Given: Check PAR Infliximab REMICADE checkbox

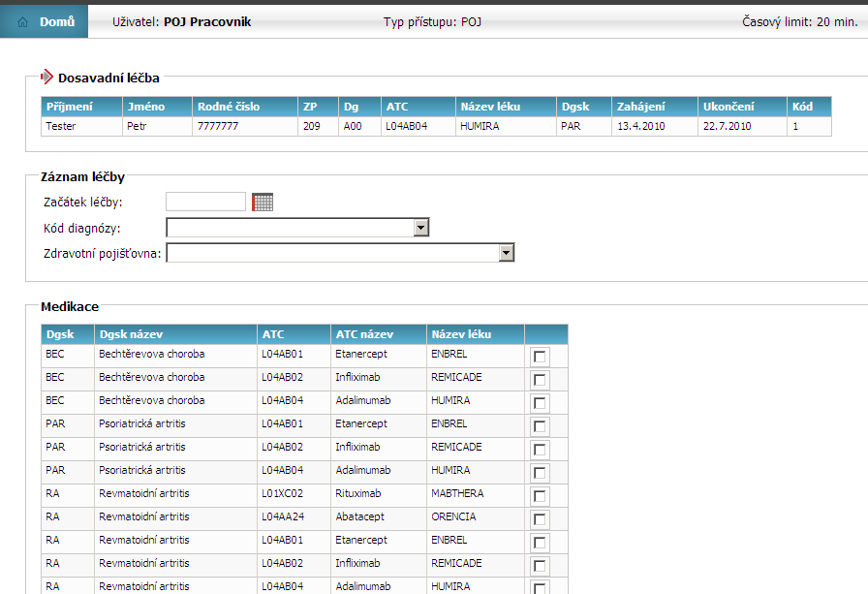Looking at the screenshot, I should point(540,450).
